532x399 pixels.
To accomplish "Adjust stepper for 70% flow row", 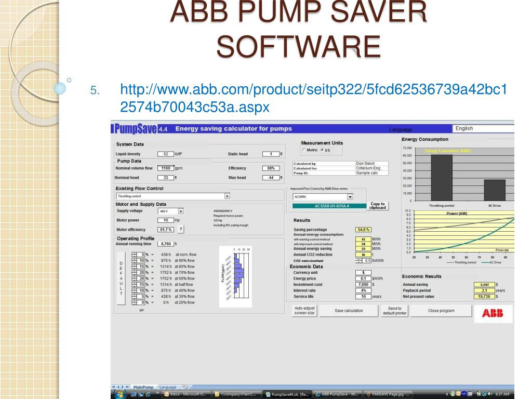I will click(x=135, y=272).
